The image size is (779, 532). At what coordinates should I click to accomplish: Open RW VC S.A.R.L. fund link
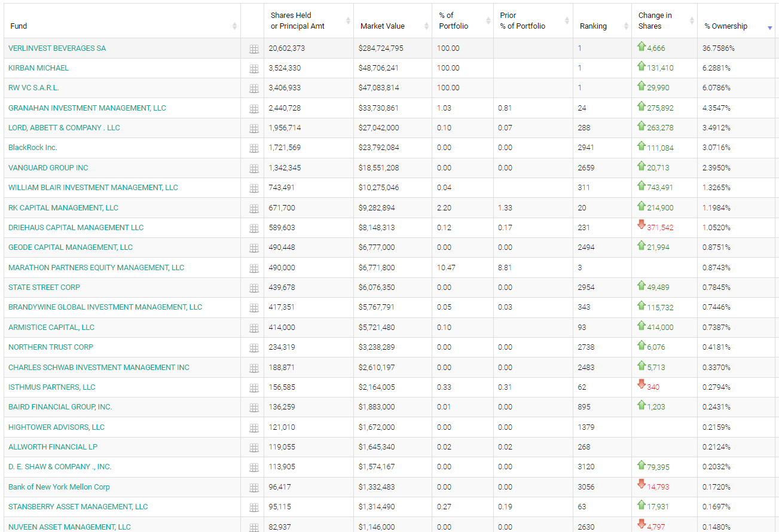(x=33, y=87)
